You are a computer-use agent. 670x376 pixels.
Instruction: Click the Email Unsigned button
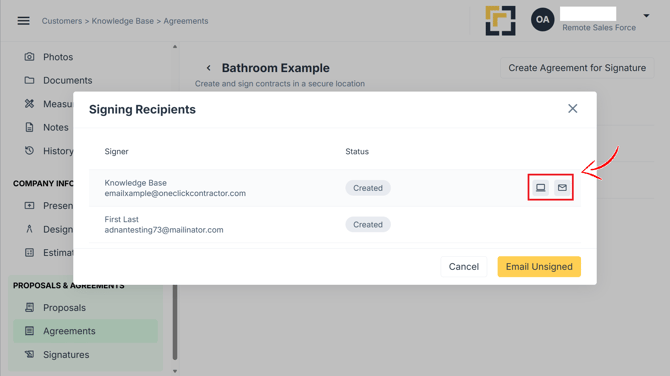(x=539, y=267)
